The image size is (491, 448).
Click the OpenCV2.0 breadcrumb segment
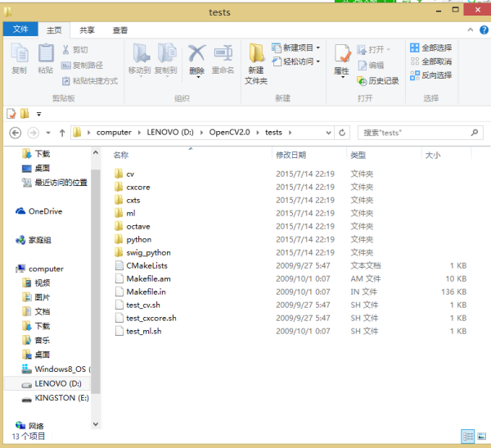tap(229, 133)
